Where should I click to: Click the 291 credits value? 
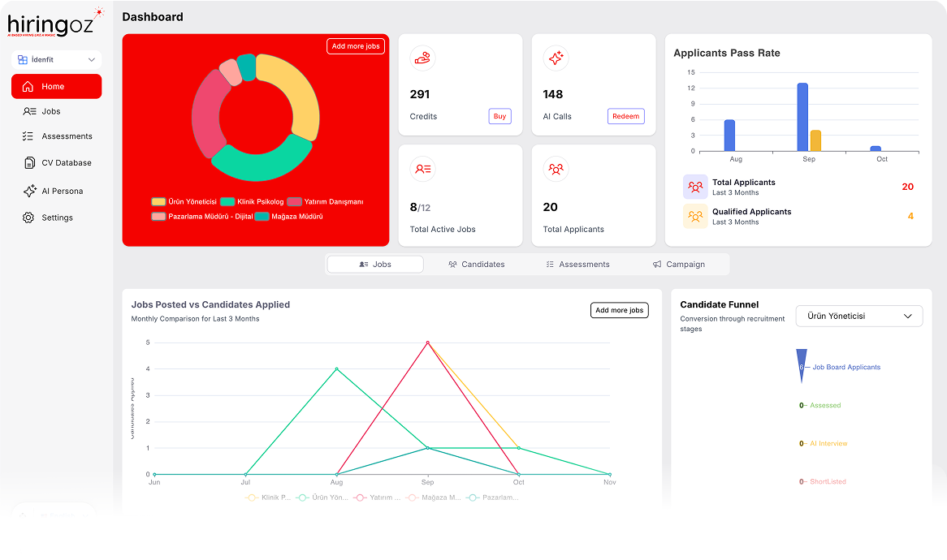[x=420, y=94]
